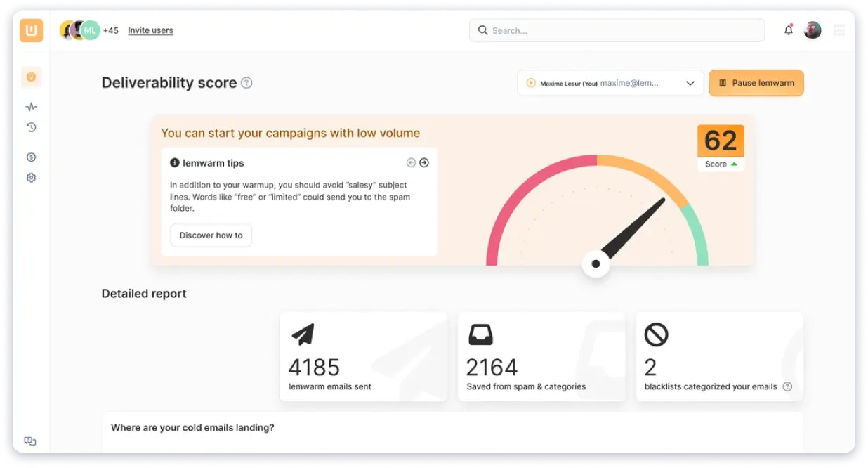Open settings from the sidebar gear icon
Screen dimensions: 868x468
pyautogui.click(x=31, y=177)
